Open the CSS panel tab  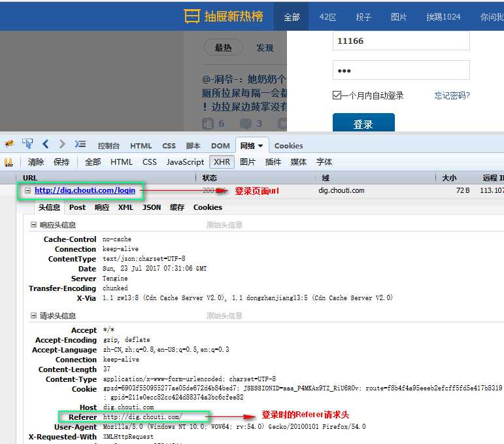(169, 146)
